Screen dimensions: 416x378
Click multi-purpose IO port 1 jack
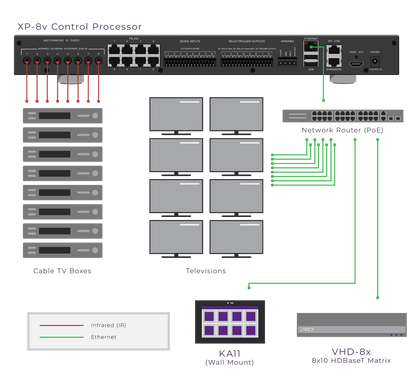(27, 61)
